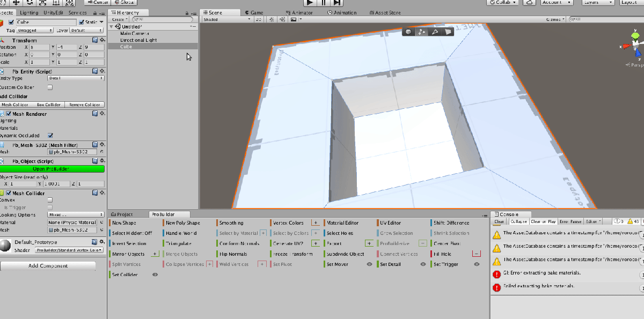Toggle Cube active checkbox in Inspector

coord(11,22)
